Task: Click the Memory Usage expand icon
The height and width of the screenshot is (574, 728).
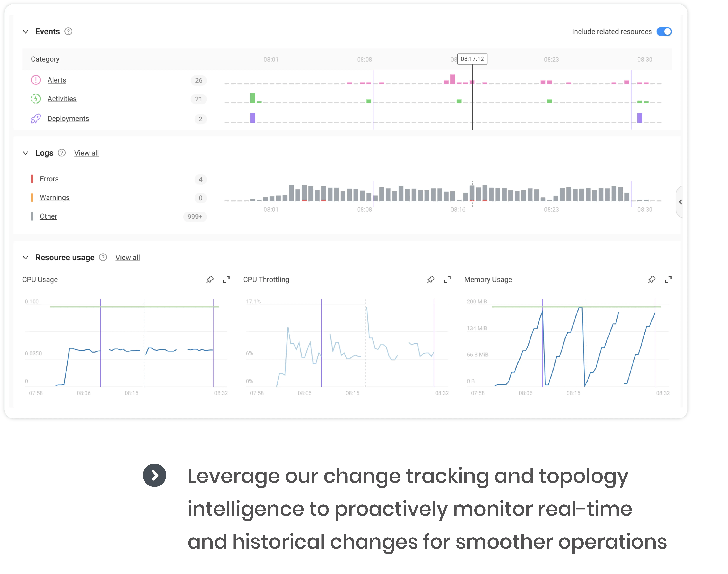Action: tap(669, 280)
